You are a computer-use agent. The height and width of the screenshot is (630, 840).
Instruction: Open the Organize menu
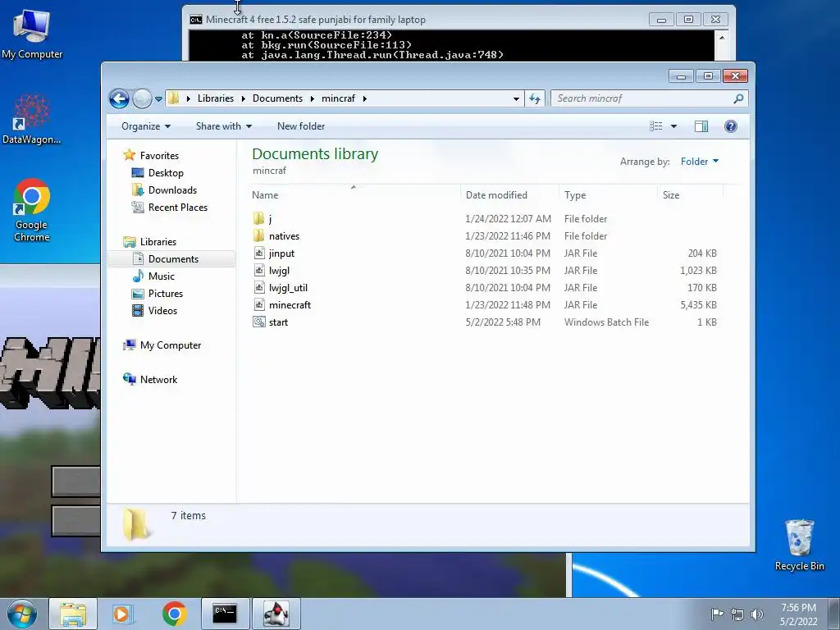tap(146, 126)
